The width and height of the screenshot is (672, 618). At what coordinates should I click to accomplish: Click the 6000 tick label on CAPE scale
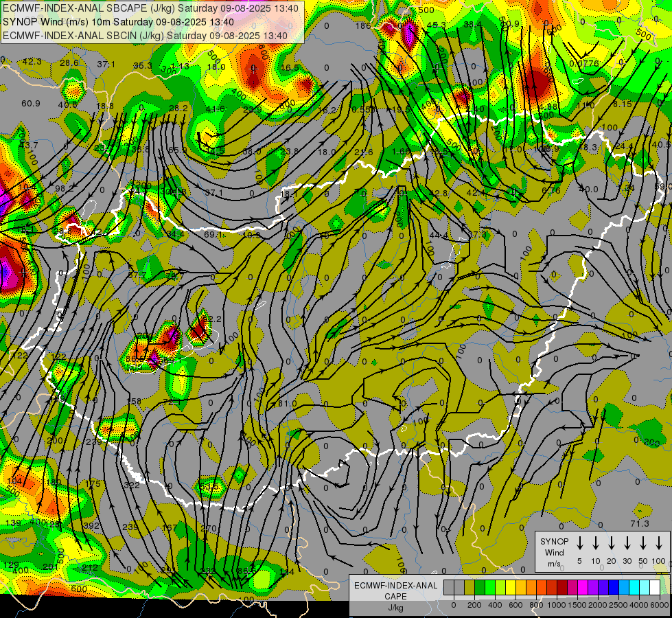(660, 605)
